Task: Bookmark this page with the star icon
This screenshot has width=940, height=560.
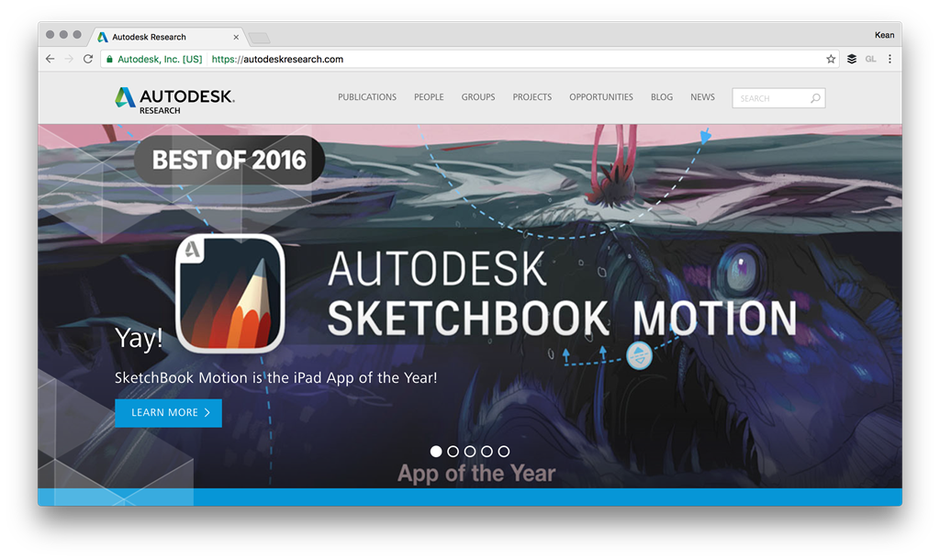Action: [831, 59]
